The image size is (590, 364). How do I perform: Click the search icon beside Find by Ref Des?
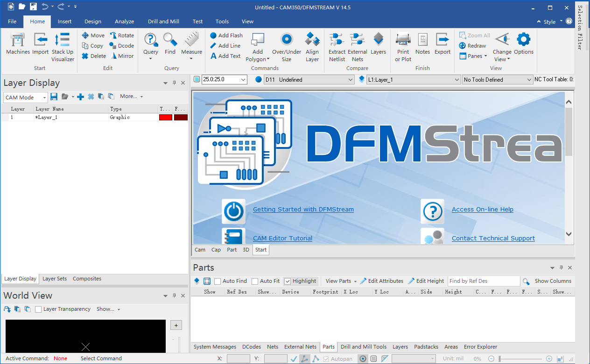point(526,281)
